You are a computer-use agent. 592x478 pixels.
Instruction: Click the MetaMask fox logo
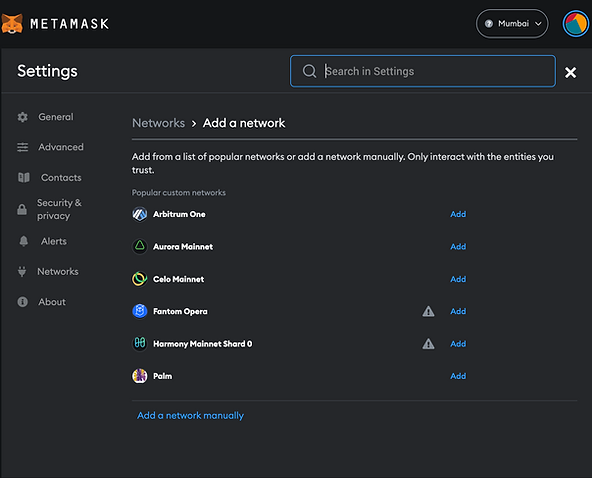pos(12,24)
